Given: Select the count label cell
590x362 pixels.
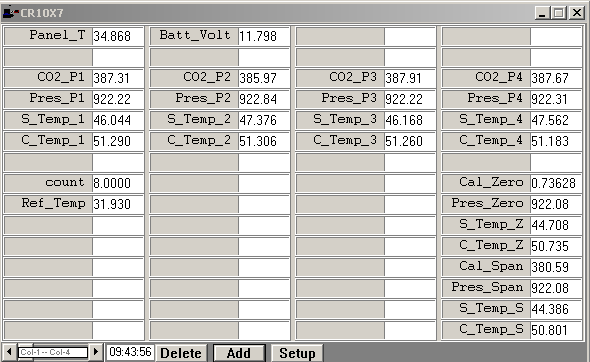Looking at the screenshot, I should click(48, 183).
